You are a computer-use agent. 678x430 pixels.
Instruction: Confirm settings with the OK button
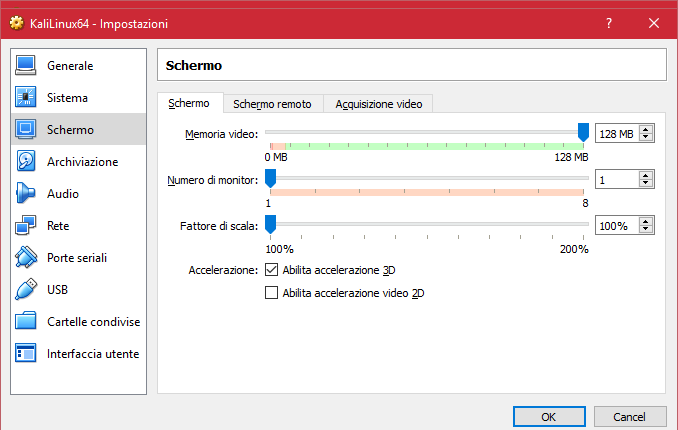(549, 417)
